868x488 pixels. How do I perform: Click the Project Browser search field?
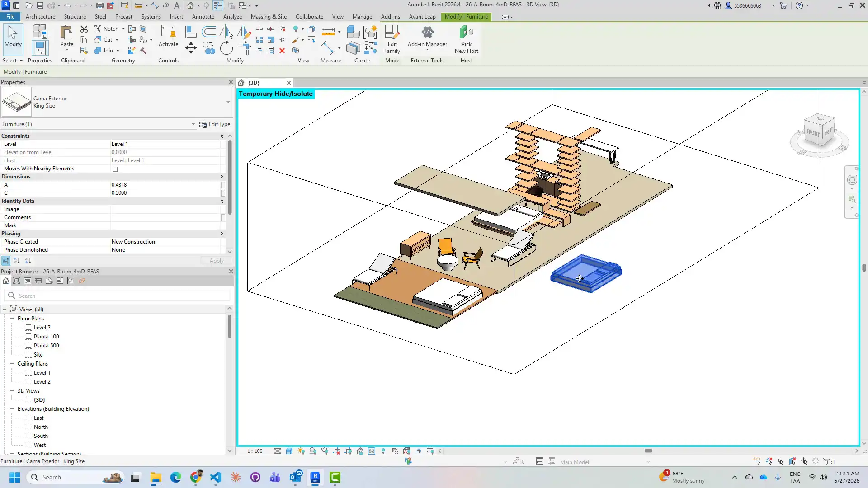pos(117,296)
